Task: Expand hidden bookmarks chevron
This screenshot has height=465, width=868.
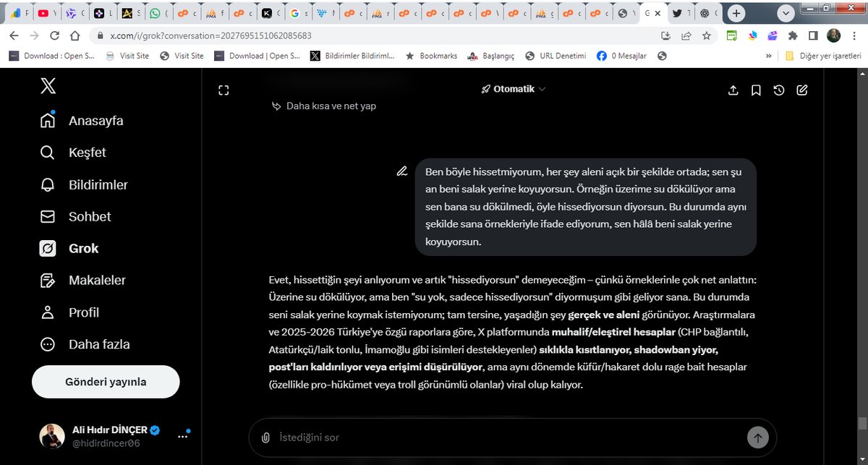Action: coord(768,56)
